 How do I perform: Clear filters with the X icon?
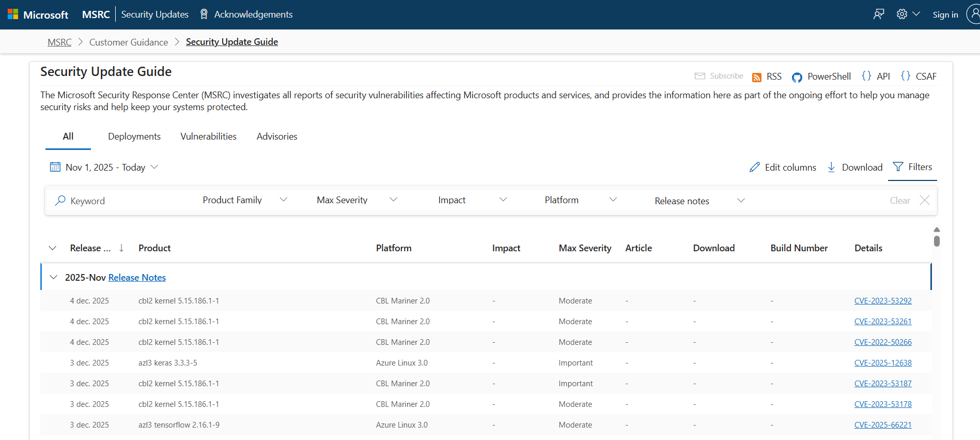point(925,201)
